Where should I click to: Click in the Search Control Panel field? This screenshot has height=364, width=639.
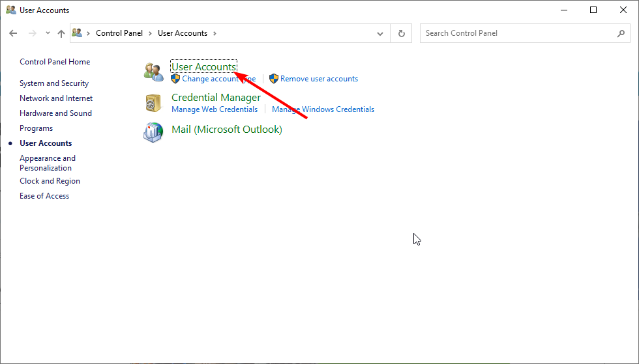click(x=515, y=33)
